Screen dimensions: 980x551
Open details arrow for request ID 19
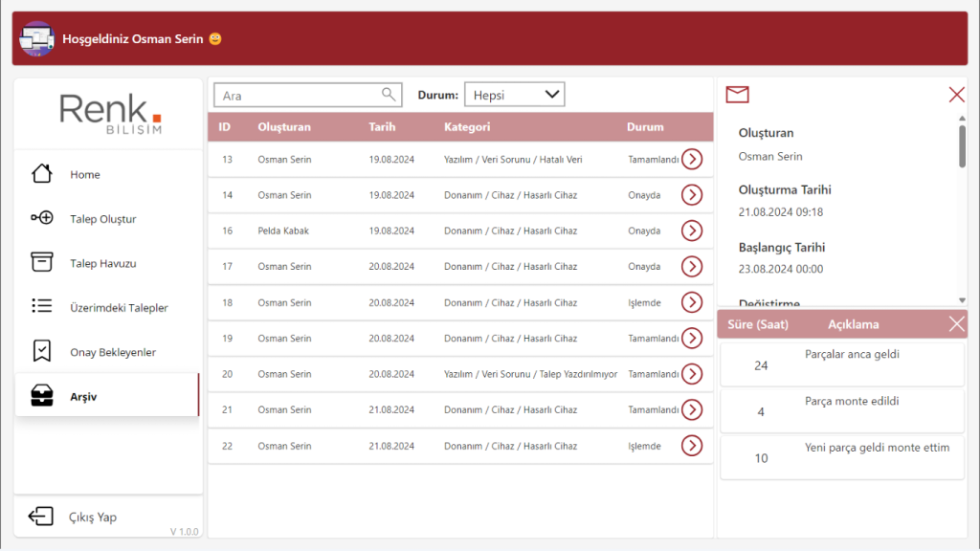point(692,338)
